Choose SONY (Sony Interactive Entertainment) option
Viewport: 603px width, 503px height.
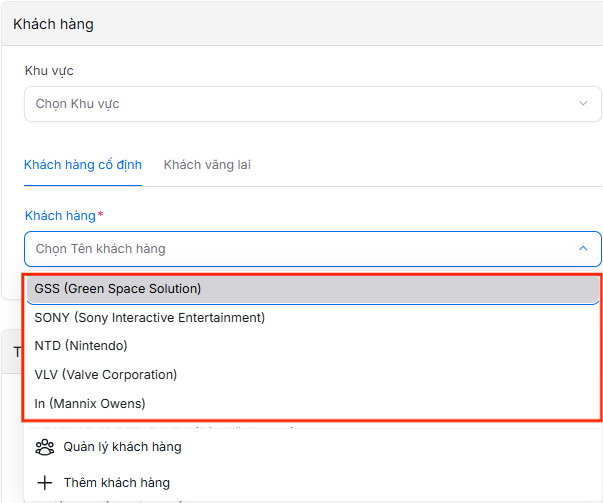pos(150,318)
